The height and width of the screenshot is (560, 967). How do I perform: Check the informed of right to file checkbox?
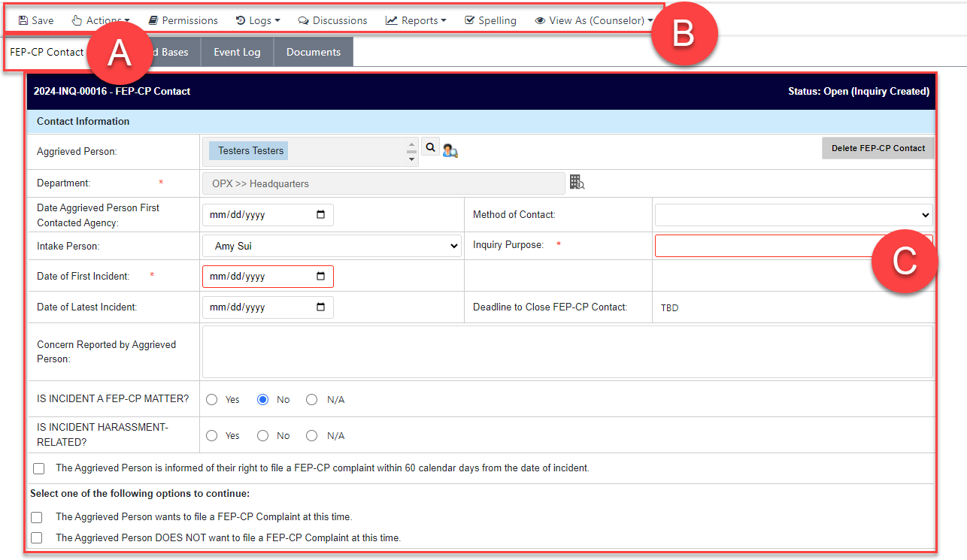pyautogui.click(x=39, y=468)
